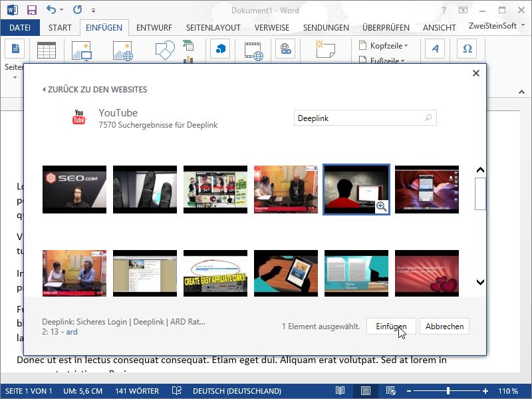This screenshot has height=399, width=532.
Task: Switch to the ENTWURF tab
Action: coord(154,27)
